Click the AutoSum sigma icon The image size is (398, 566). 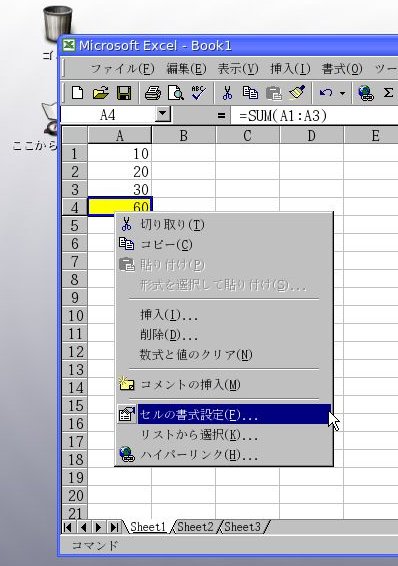pos(388,93)
